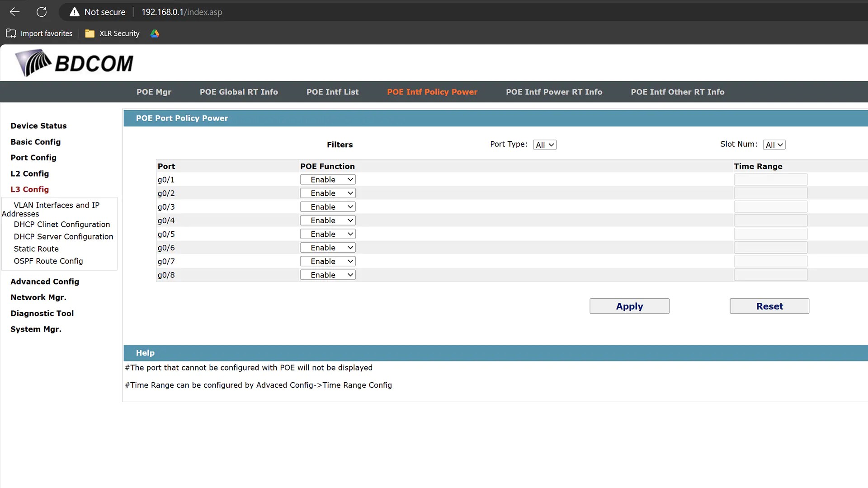The height and width of the screenshot is (488, 868).
Task: Click the Import favorites icon
Action: (x=11, y=33)
